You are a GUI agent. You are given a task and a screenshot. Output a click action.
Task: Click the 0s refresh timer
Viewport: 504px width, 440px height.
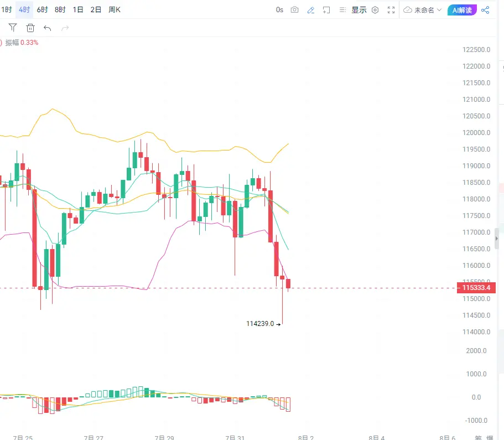click(x=279, y=10)
